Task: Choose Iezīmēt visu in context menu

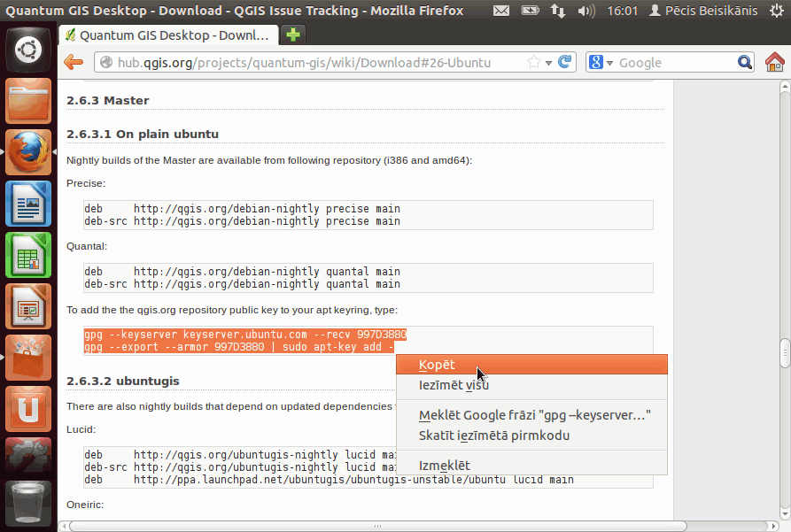Action: pos(531,385)
